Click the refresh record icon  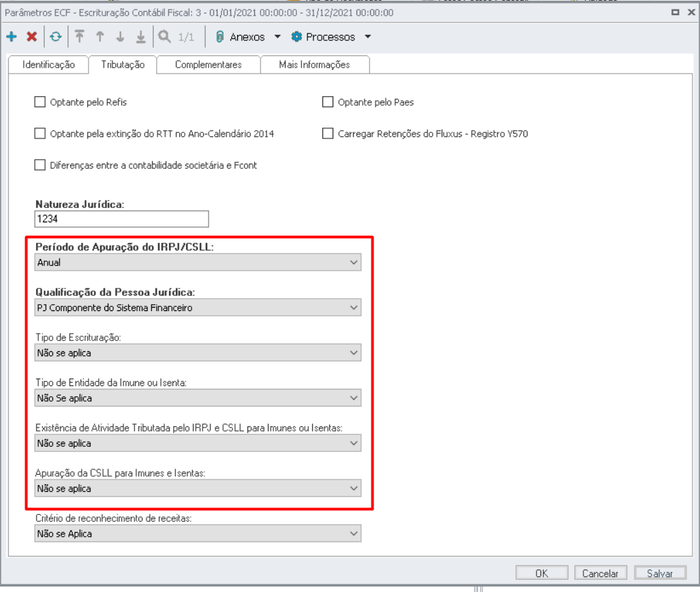pos(55,37)
